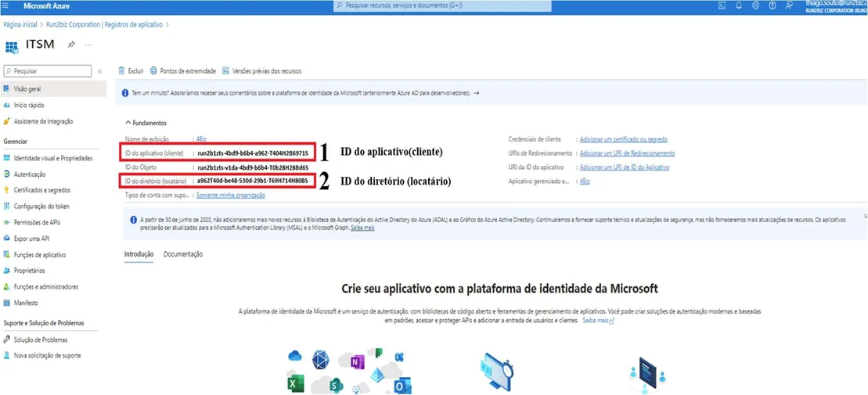868x395 pixels.
Task: Click Página inicial breadcrumb
Action: [x=20, y=25]
